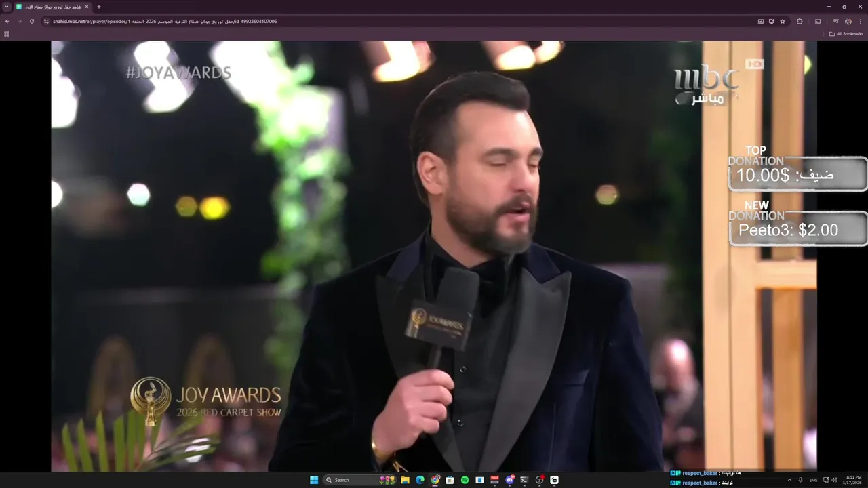Open the Extensions puzzle menu
Image resolution: width=868 pixels, height=488 pixels.
tap(800, 21)
